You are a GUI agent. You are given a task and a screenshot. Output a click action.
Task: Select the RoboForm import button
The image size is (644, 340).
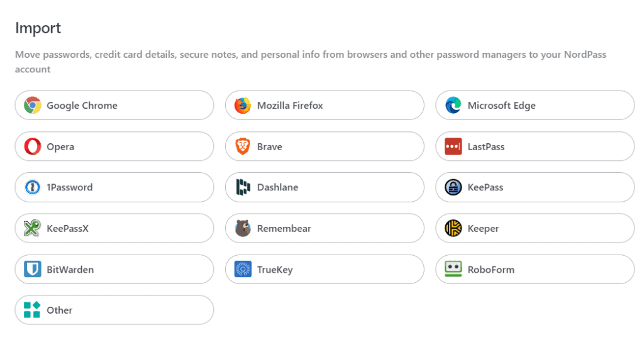[x=535, y=269]
